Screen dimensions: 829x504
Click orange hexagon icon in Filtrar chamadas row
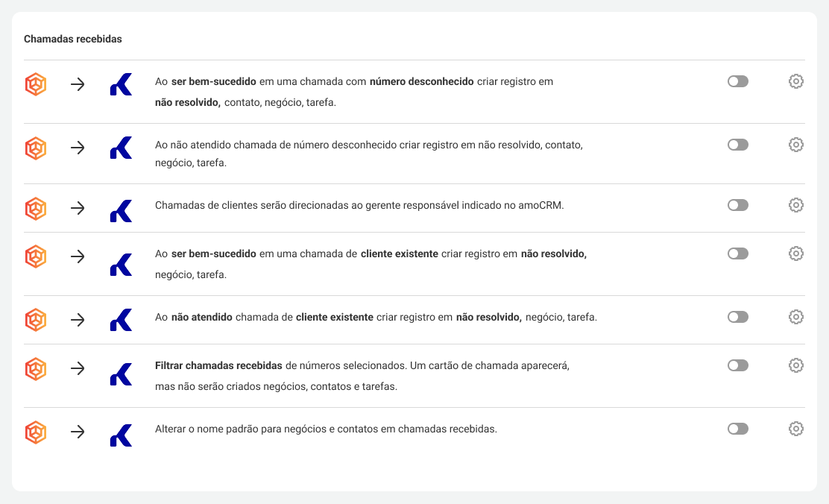36,368
